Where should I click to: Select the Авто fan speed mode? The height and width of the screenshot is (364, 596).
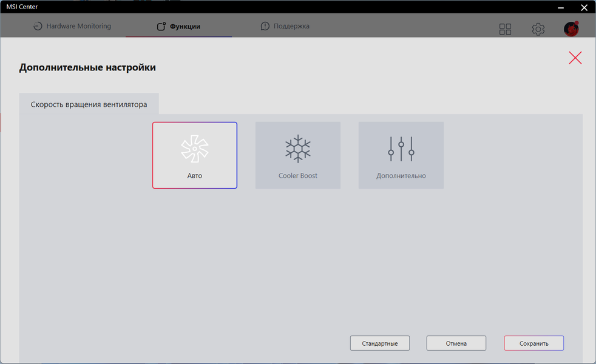point(195,155)
